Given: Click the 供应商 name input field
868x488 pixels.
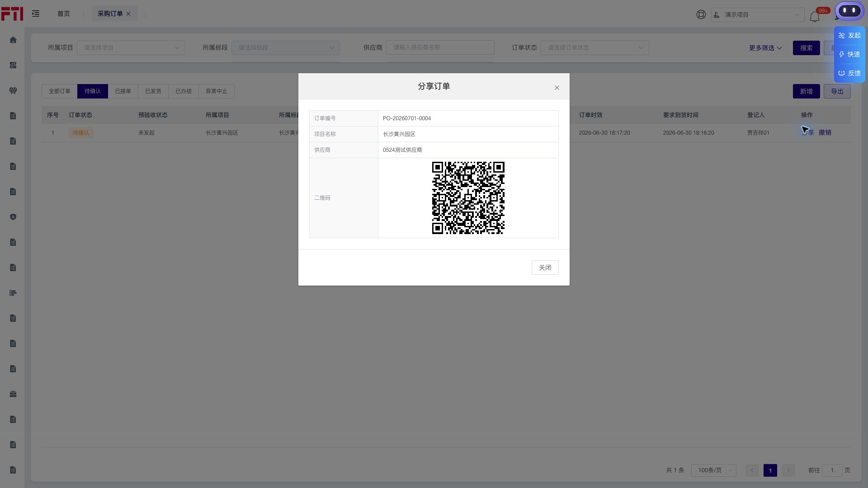Looking at the screenshot, I should point(440,47).
